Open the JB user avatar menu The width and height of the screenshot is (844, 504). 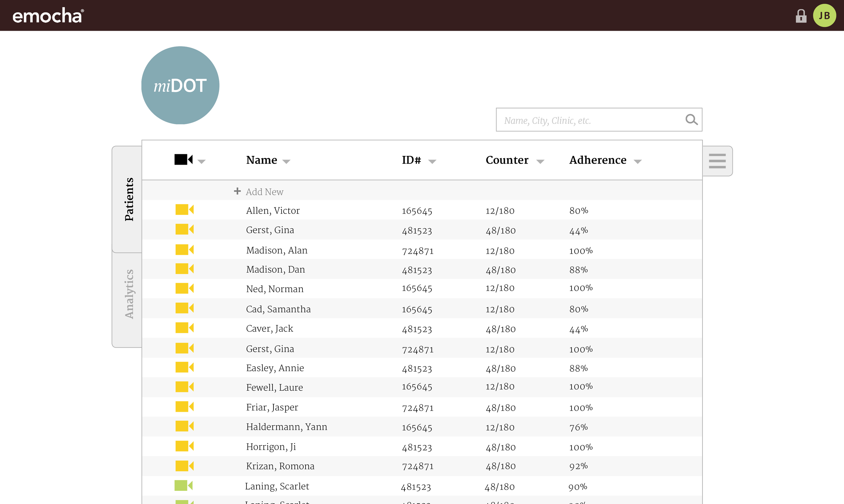824,16
